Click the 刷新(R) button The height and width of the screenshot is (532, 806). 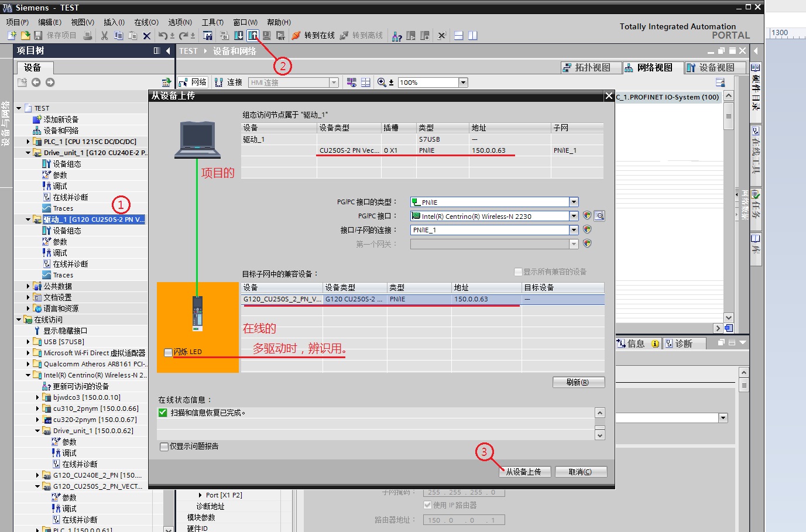pyautogui.click(x=578, y=382)
